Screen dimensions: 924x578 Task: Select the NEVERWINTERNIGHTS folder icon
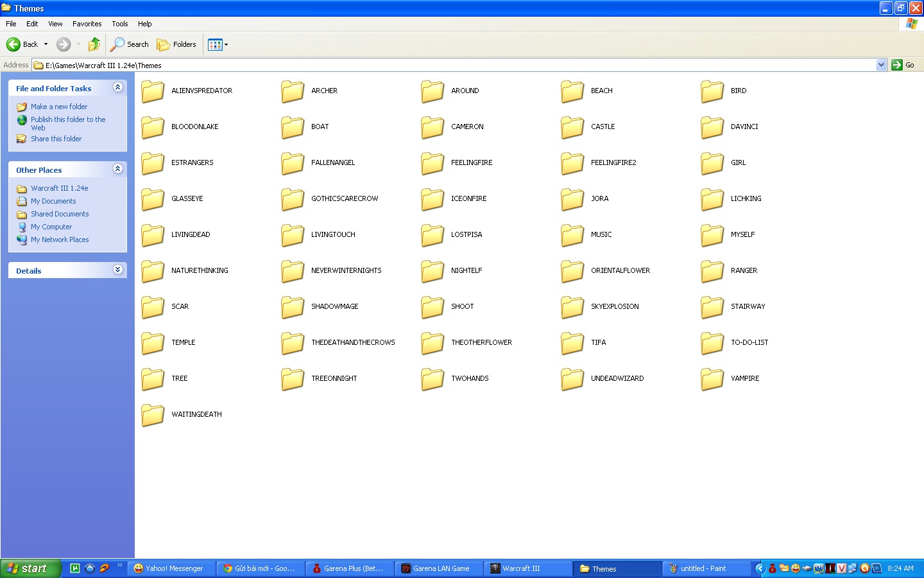[293, 271]
